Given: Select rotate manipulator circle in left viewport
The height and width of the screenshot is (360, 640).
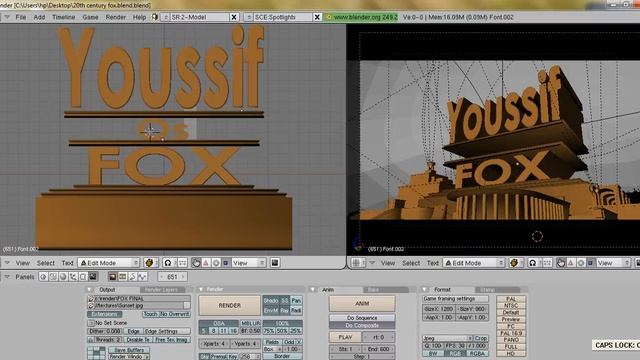Looking at the screenshot, I should click(216, 263).
